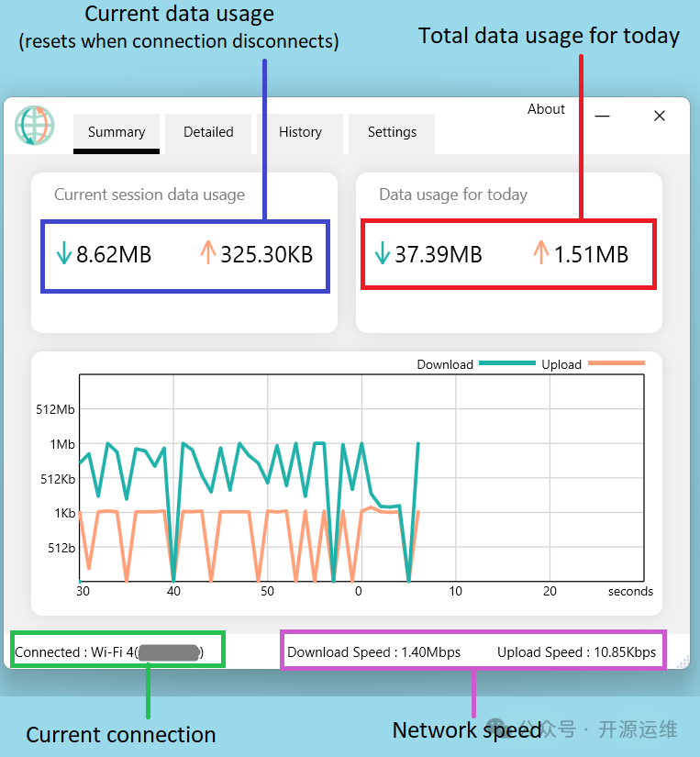The image size is (700, 757).
Task: Minimize the data usage window
Action: [x=603, y=117]
